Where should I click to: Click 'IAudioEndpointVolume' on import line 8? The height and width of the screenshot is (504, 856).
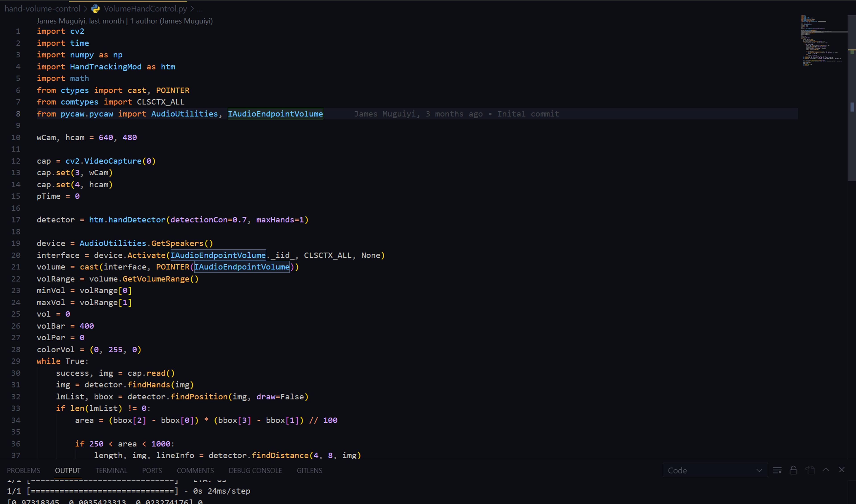[x=275, y=114]
